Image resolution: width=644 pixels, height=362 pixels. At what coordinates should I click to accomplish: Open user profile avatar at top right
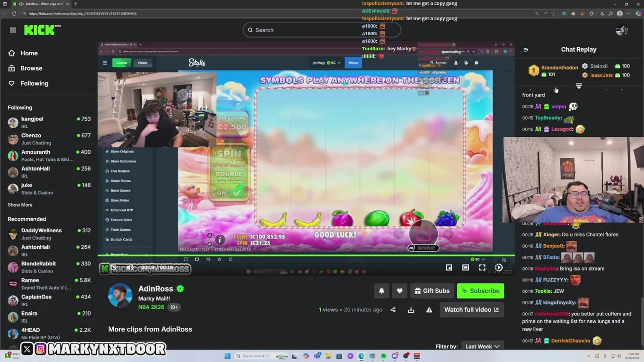[622, 30]
